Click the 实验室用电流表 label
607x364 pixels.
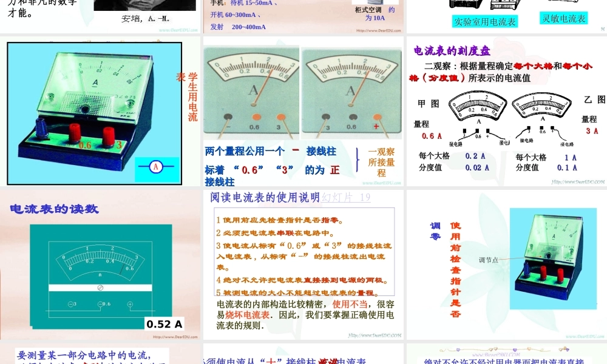point(484,22)
